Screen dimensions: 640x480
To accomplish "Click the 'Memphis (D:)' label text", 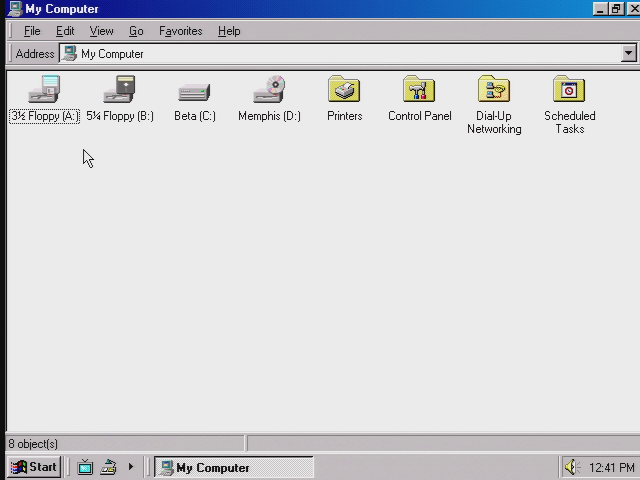I will 269,116.
